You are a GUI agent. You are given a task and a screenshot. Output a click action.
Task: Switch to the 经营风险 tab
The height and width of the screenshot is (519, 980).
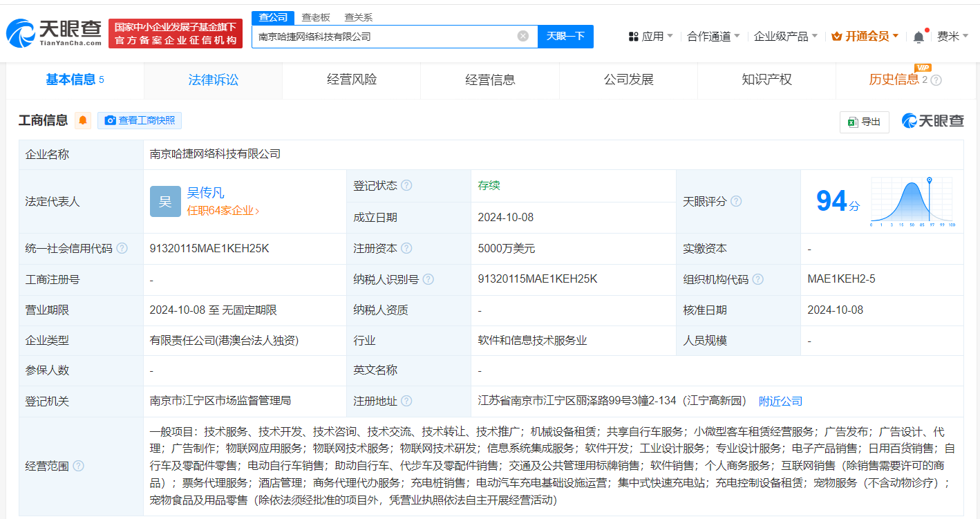coord(352,80)
